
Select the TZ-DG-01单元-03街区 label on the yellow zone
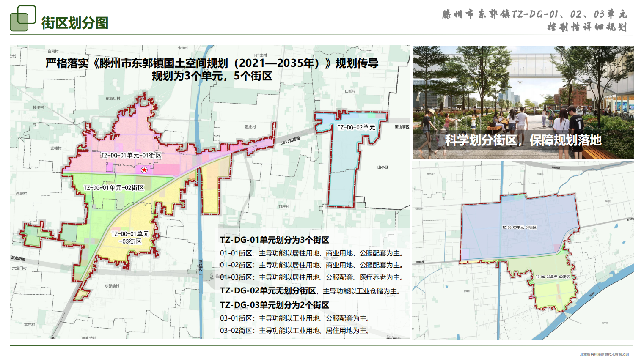pos(130,238)
